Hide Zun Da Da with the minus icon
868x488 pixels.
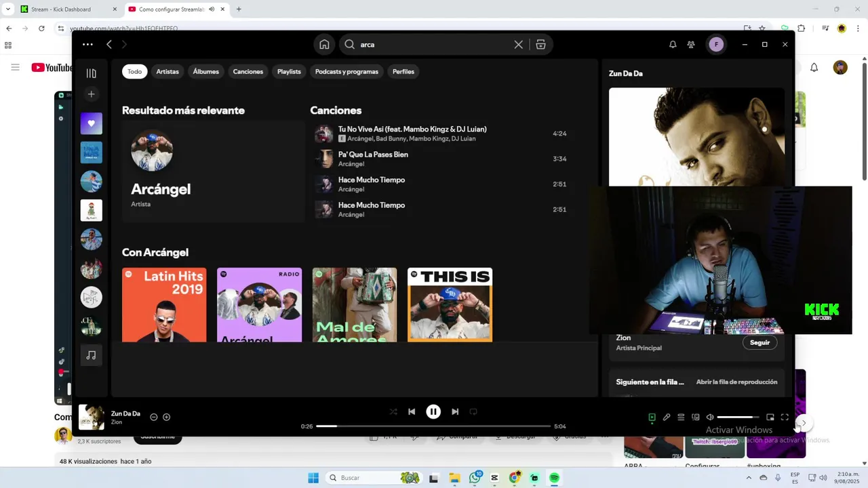154,418
